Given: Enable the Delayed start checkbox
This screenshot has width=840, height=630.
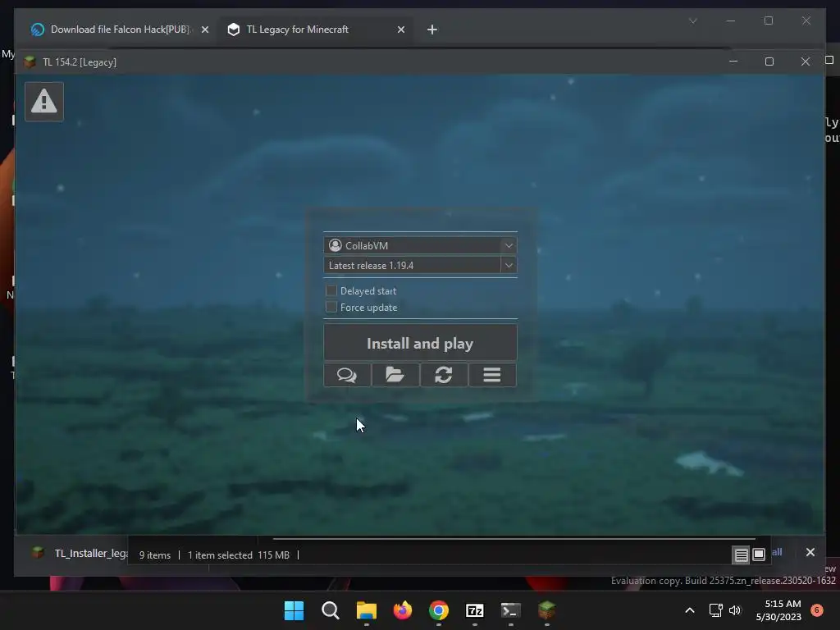Looking at the screenshot, I should [331, 290].
